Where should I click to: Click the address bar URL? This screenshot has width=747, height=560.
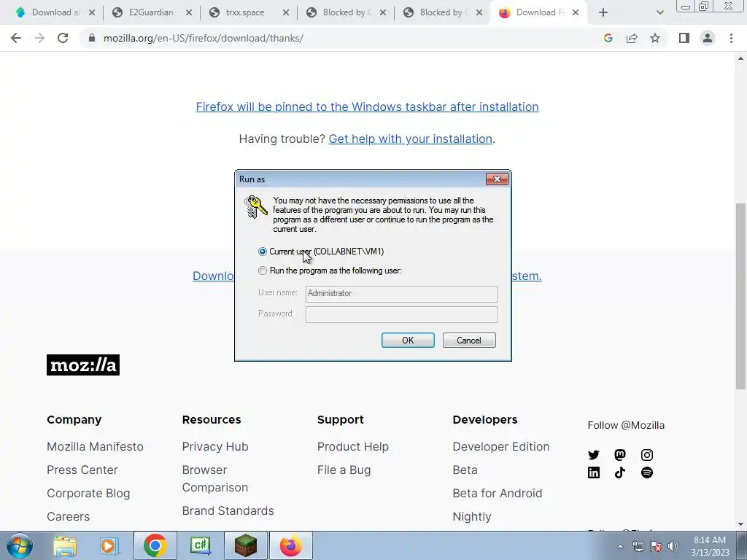pyautogui.click(x=204, y=38)
